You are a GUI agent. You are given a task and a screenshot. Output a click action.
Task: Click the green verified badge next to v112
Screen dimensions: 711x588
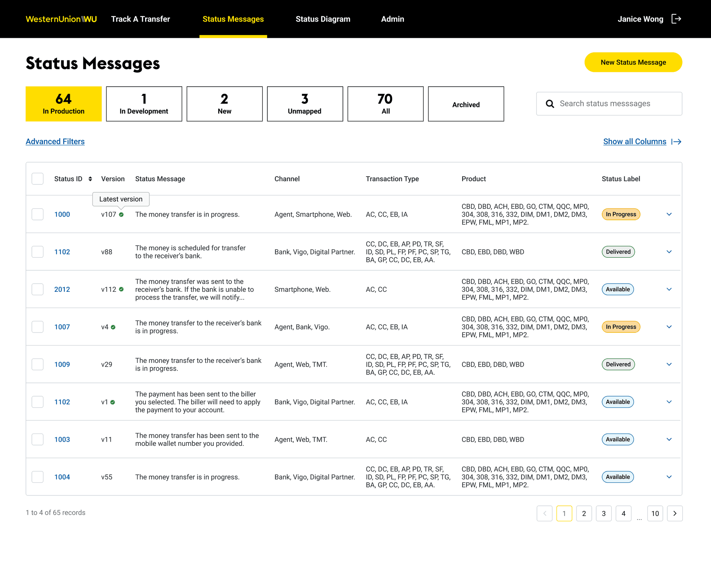coord(121,289)
